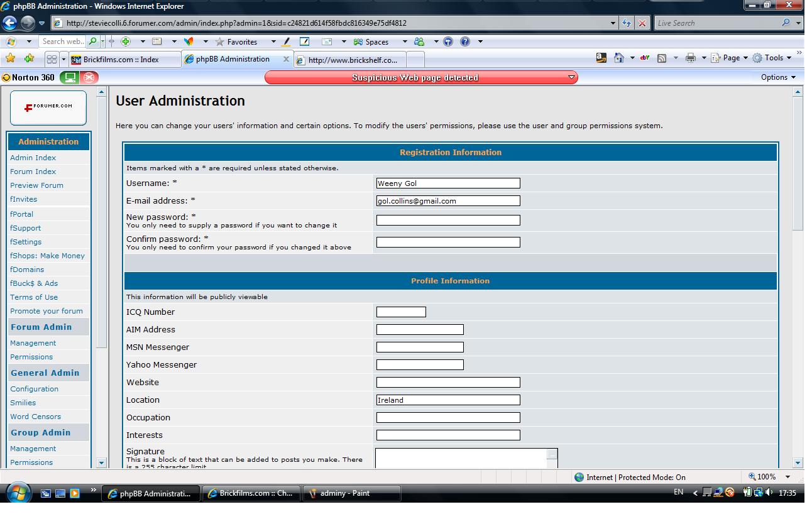
Task: Click the pencil highlight toolbar icon
Action: pos(287,41)
